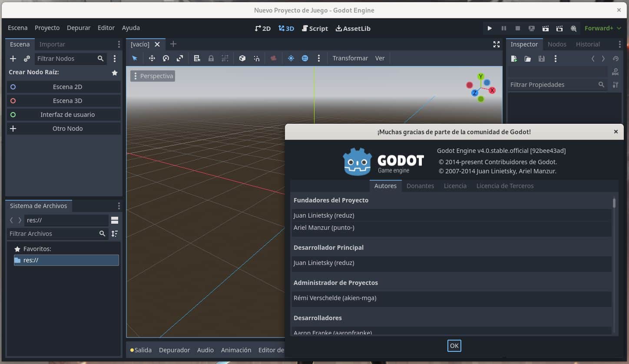Click the red X axis gizmo
The width and height of the screenshot is (629, 364).
point(492,90)
